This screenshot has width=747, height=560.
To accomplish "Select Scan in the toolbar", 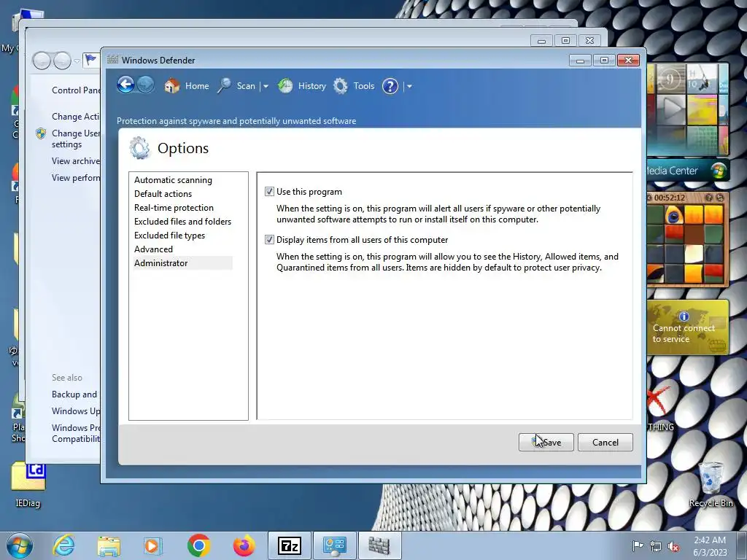I will (246, 86).
